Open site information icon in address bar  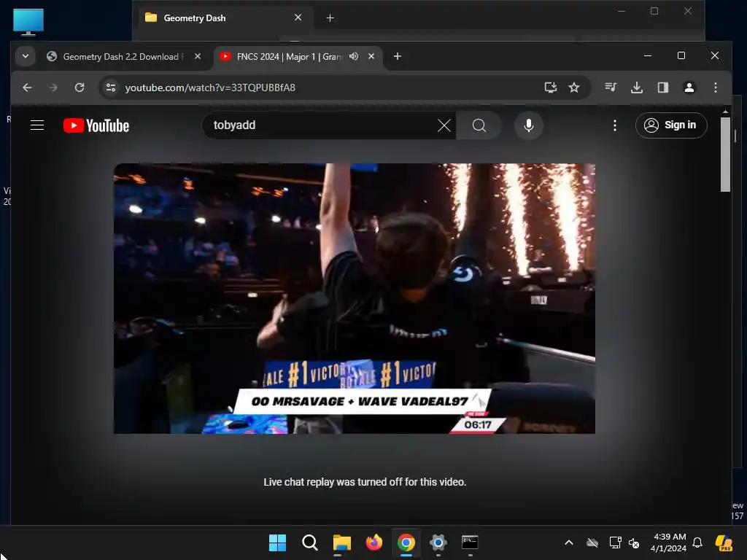111,87
